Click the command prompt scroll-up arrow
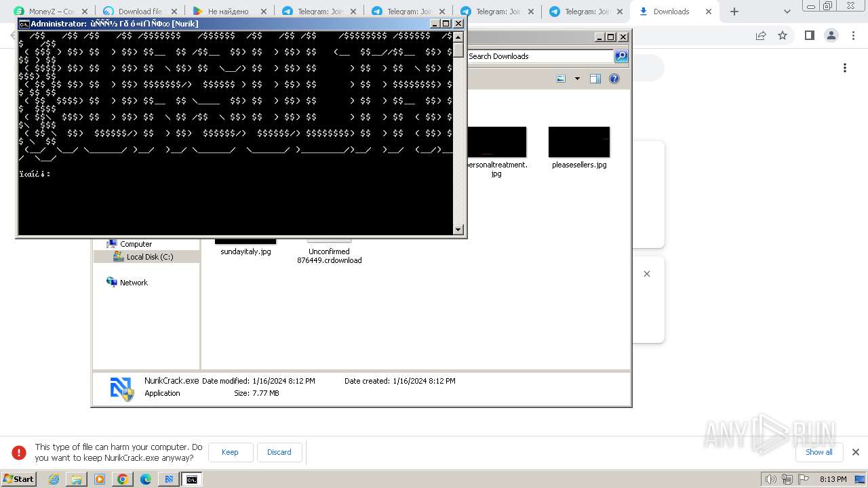The width and height of the screenshot is (868, 488). [458, 37]
